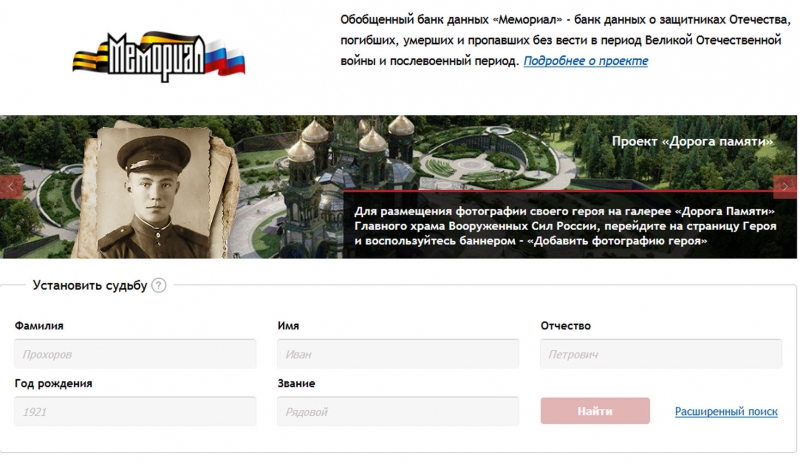Focus the Звание input field

click(398, 411)
